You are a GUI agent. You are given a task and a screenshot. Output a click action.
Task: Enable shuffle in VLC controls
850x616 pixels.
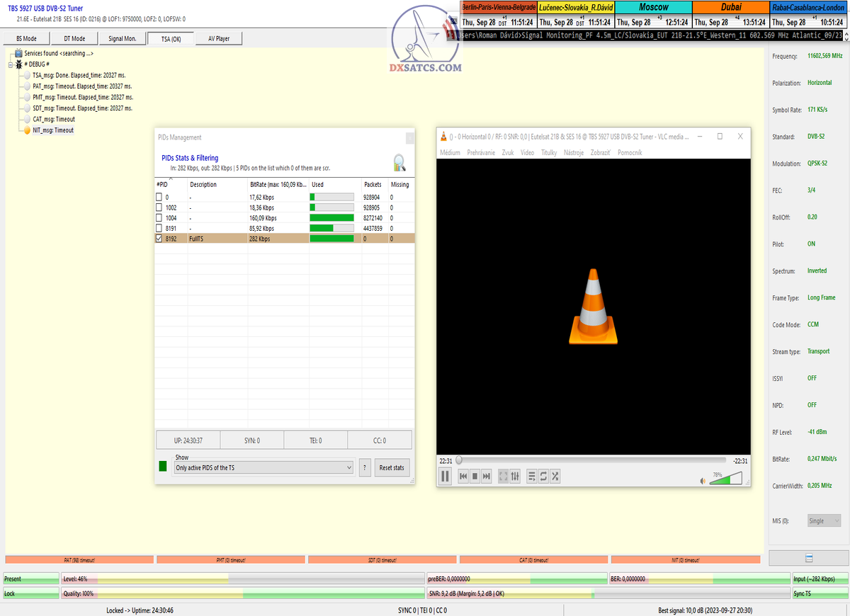[555, 477]
